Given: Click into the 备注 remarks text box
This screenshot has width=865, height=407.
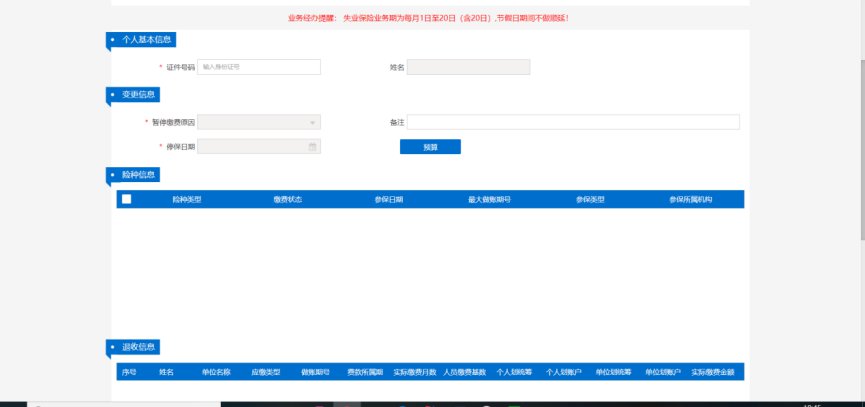Looking at the screenshot, I should coord(573,122).
